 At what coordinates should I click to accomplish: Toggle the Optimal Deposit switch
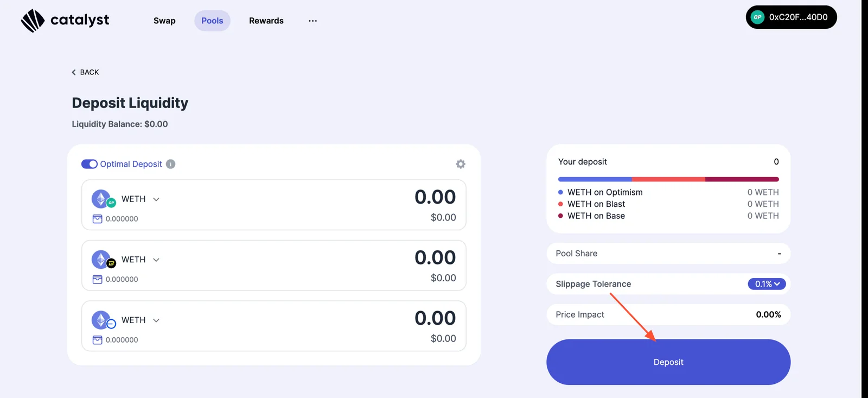click(90, 164)
